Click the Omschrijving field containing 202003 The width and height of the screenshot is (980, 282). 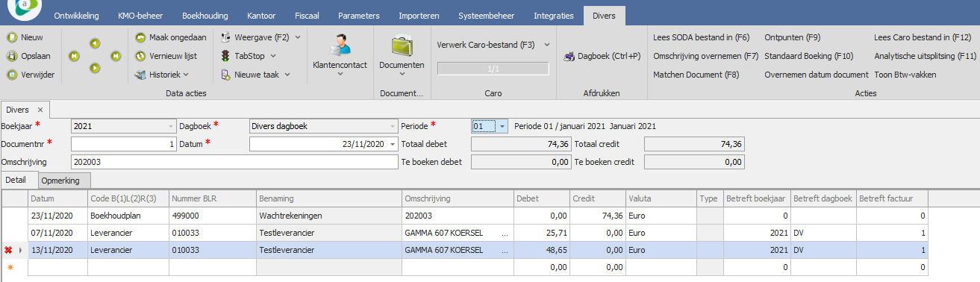point(234,162)
